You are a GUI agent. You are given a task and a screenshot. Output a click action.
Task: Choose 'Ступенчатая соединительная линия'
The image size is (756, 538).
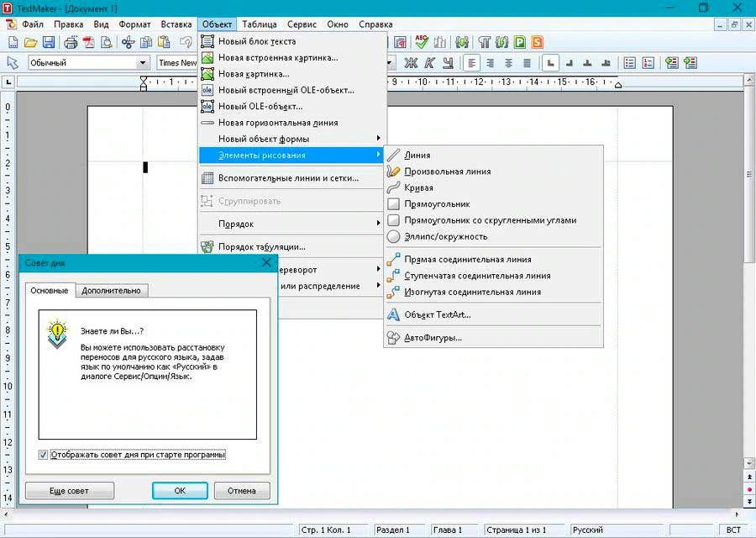pos(493,276)
